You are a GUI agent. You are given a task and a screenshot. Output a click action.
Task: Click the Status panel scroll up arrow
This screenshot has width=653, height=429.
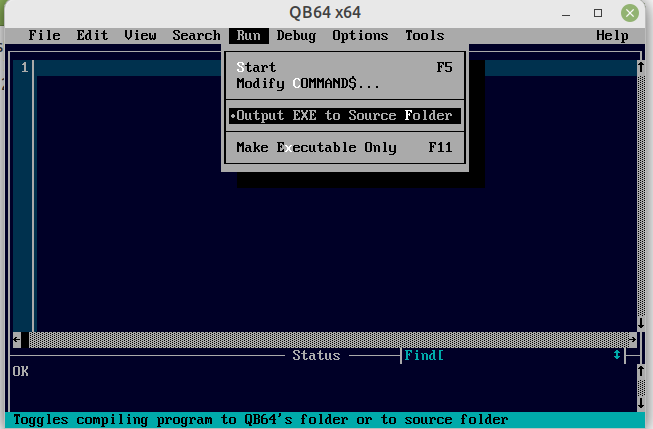tap(641, 372)
